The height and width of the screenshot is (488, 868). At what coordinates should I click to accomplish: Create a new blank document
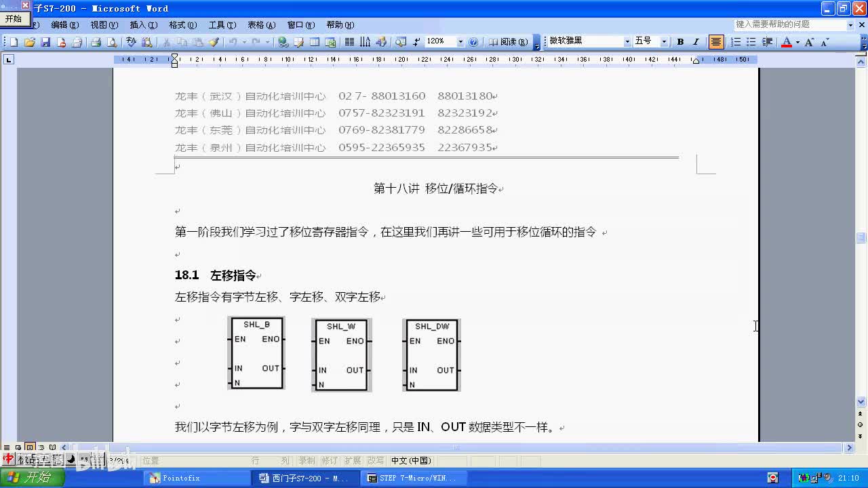tap(14, 42)
